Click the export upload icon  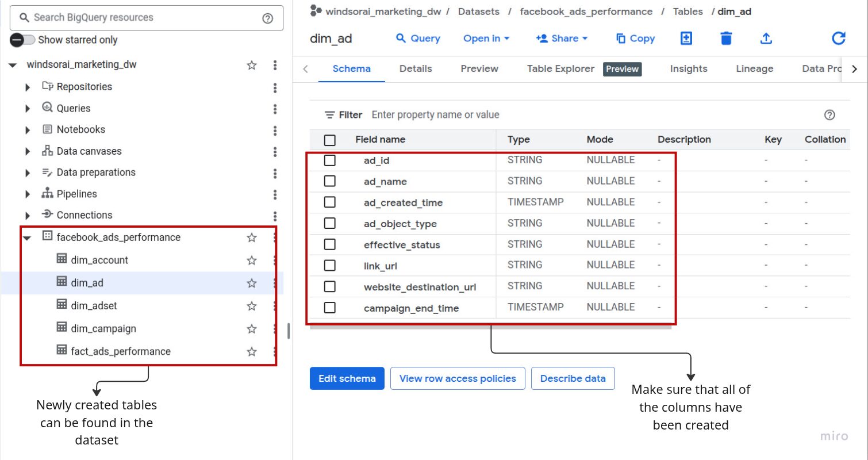[x=766, y=38]
